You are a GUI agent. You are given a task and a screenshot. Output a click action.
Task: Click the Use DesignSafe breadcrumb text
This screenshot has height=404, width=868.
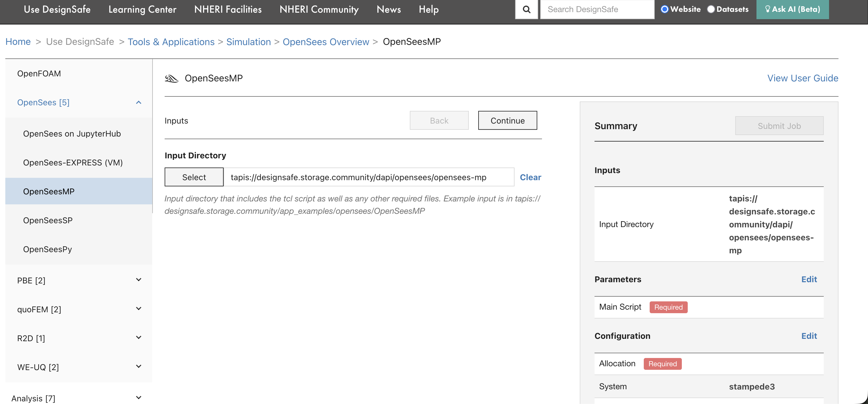coord(80,42)
